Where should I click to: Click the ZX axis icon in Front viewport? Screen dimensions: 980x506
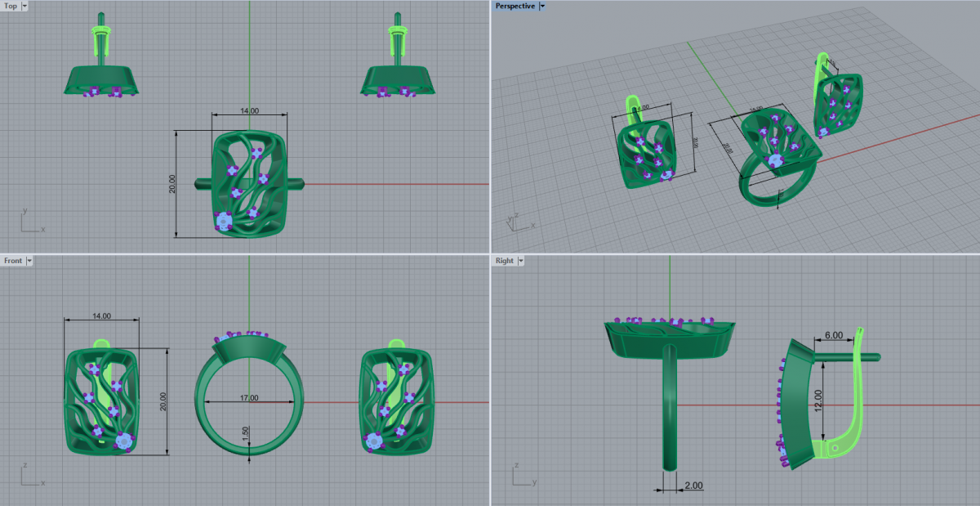[x=29, y=476]
